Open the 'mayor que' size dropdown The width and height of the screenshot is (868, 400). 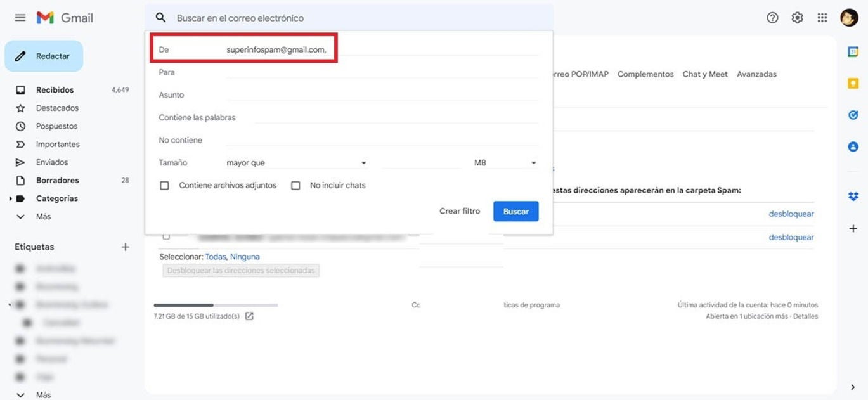coord(297,162)
